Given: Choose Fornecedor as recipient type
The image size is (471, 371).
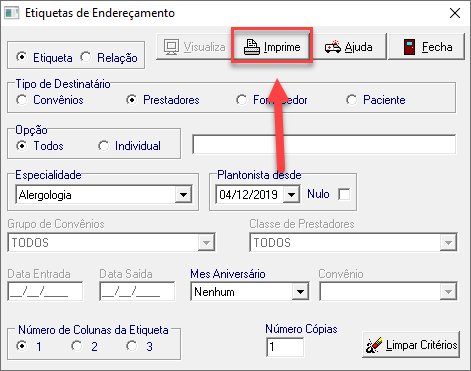Looking at the screenshot, I should pyautogui.click(x=242, y=100).
